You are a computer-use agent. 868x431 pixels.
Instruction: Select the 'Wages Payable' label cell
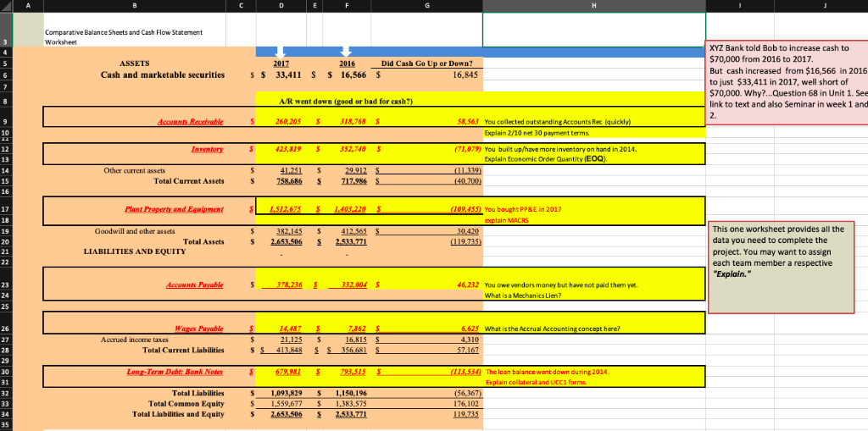(x=199, y=329)
